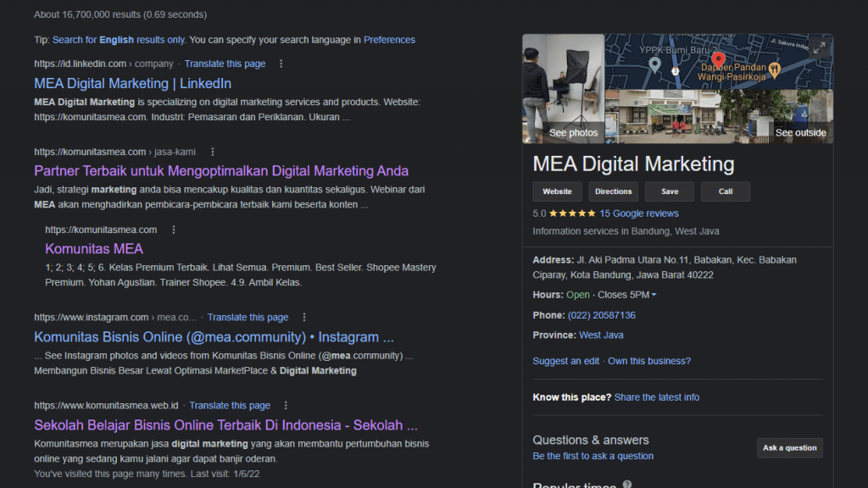The width and height of the screenshot is (868, 488).
Task: Click the five-star rating display
Action: point(572,213)
